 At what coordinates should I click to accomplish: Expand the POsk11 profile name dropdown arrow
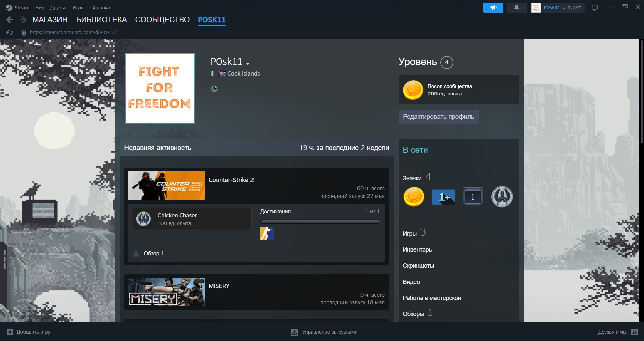[248, 63]
